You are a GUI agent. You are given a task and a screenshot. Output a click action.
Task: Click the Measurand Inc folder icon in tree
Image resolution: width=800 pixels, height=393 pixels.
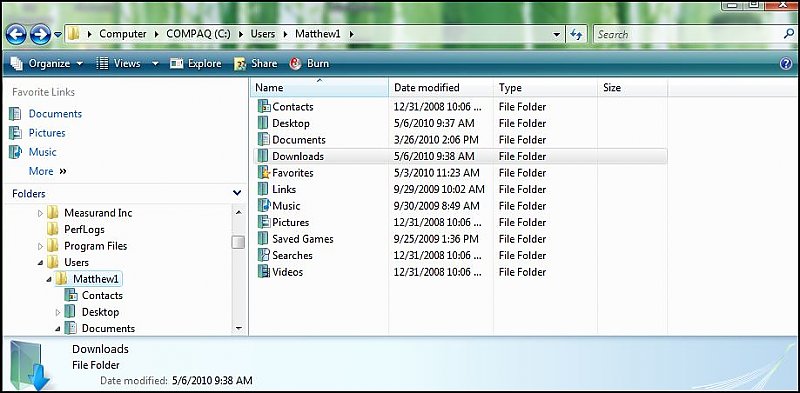pyautogui.click(x=53, y=213)
